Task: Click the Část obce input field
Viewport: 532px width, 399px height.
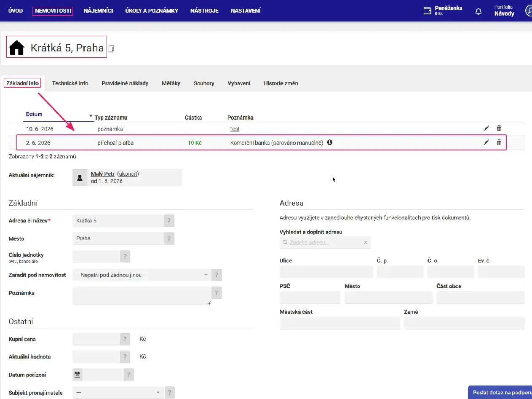Action: tap(481, 297)
